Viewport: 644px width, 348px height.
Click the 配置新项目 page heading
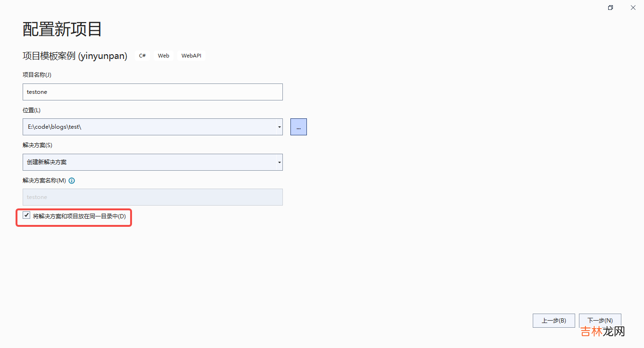(62, 29)
